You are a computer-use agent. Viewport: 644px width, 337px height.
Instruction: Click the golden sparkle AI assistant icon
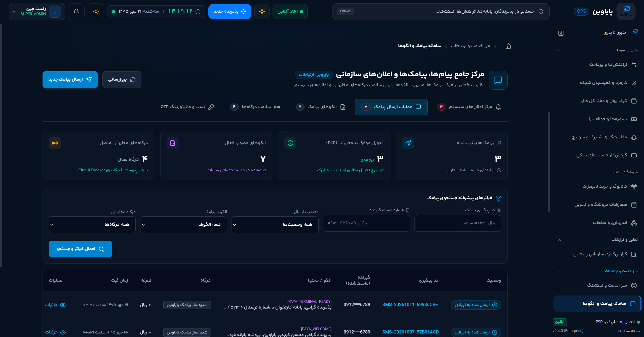click(x=262, y=12)
